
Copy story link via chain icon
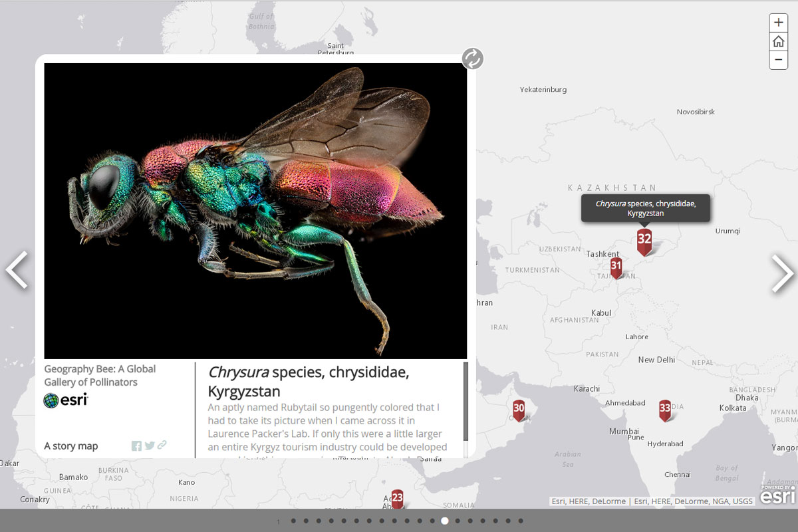(162, 446)
